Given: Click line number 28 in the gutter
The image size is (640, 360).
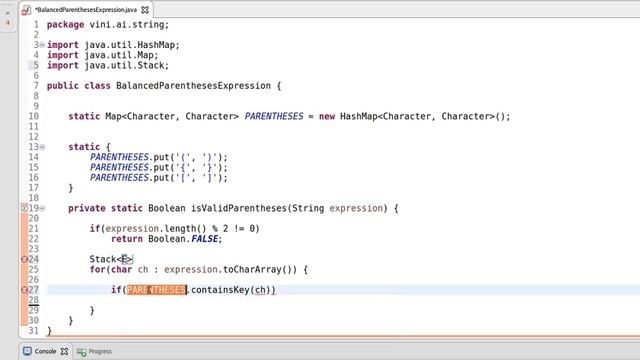Looking at the screenshot, I should click(x=33, y=300).
